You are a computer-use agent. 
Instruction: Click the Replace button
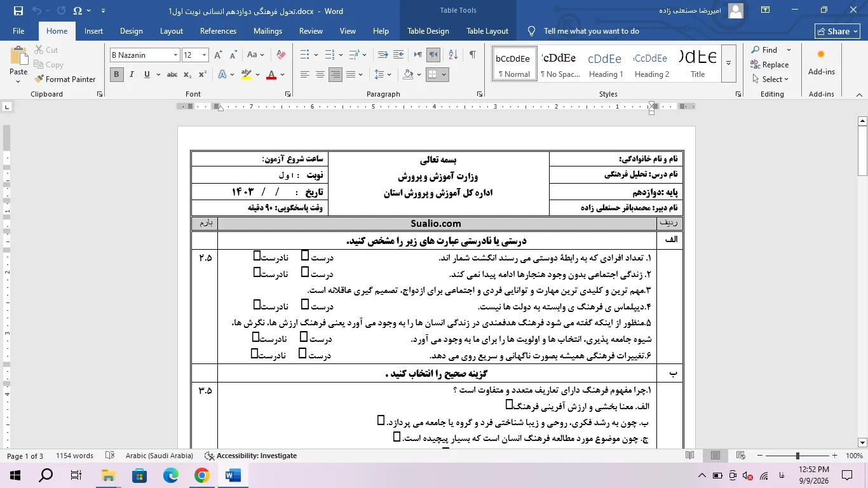click(x=770, y=65)
